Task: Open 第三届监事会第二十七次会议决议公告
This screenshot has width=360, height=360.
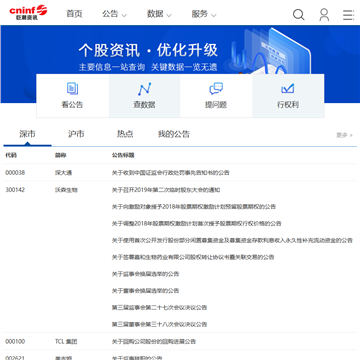Action: tap(159, 307)
